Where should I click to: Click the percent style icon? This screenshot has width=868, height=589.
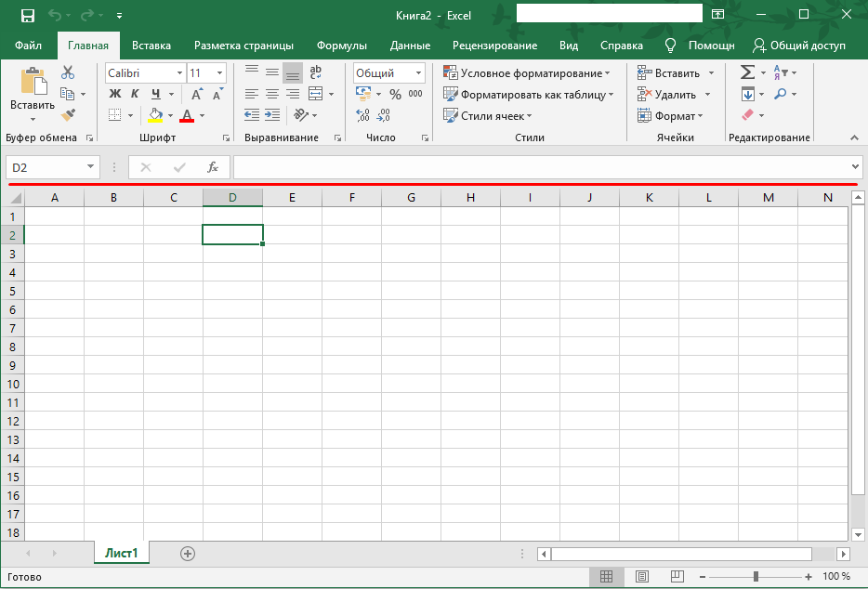click(395, 94)
